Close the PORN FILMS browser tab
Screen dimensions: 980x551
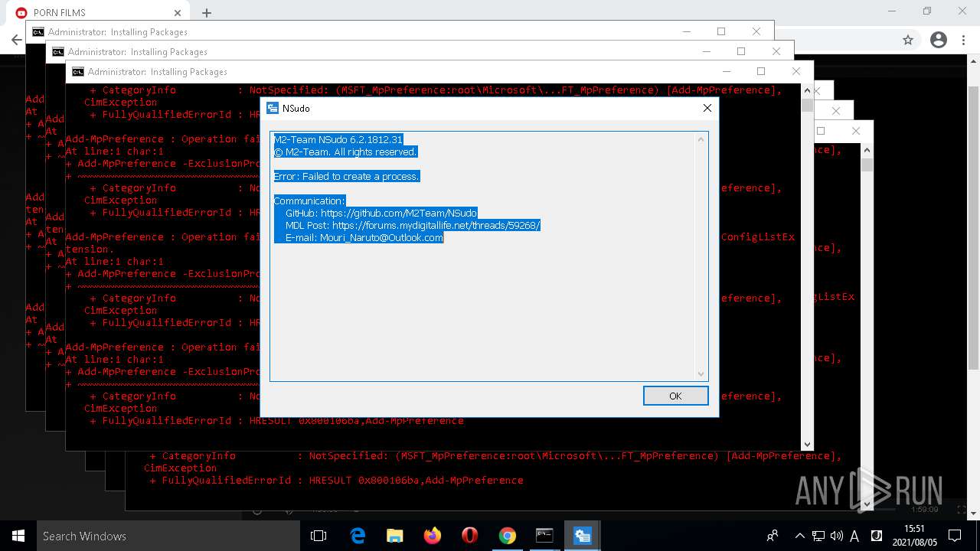pyautogui.click(x=178, y=12)
